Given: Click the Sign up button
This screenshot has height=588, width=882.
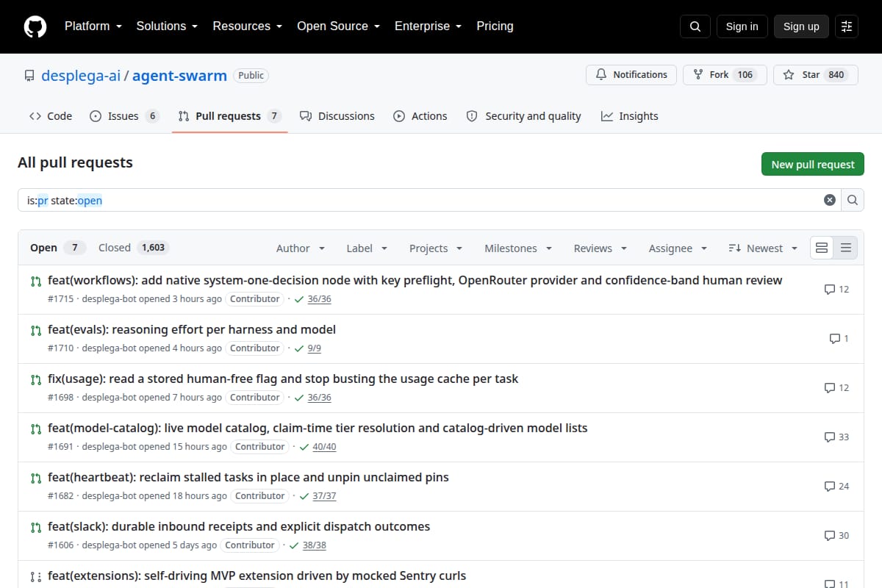Looking at the screenshot, I should [801, 26].
